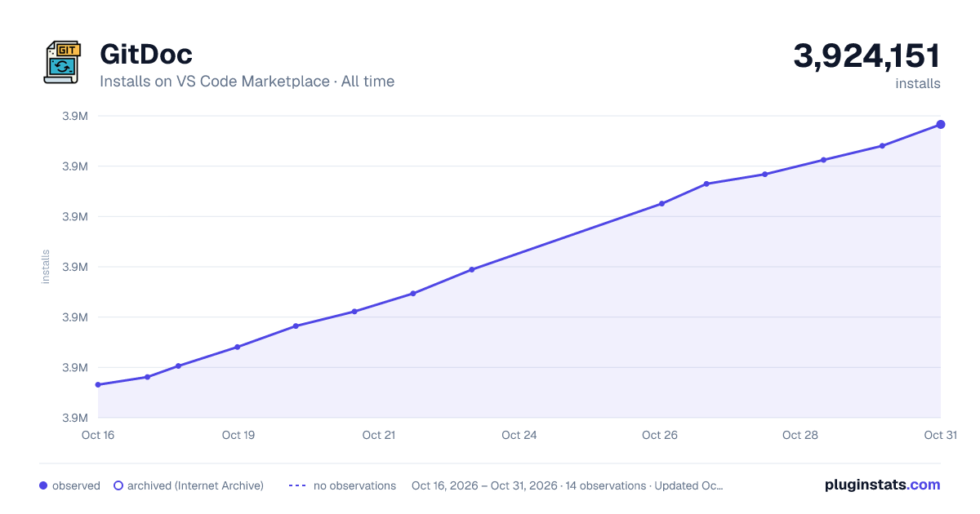Click the Oct 28 x-axis label
980x514 pixels.
point(800,435)
